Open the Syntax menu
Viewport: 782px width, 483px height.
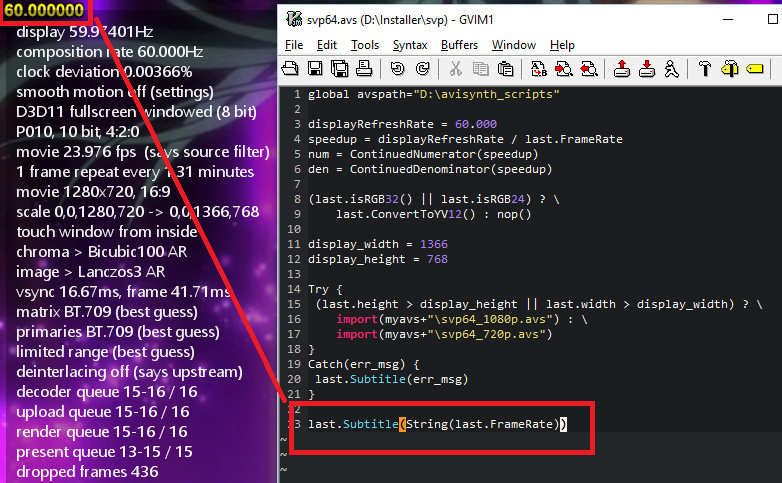tap(409, 45)
